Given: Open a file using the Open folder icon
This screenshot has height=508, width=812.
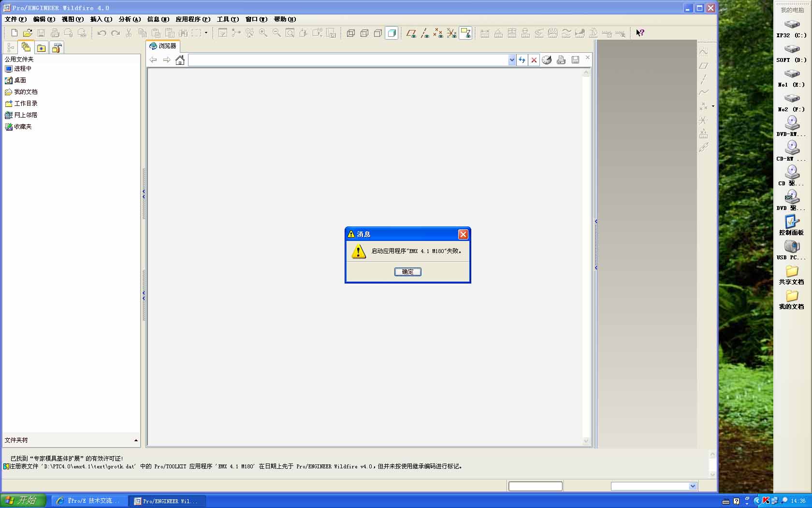Looking at the screenshot, I should 28,33.
